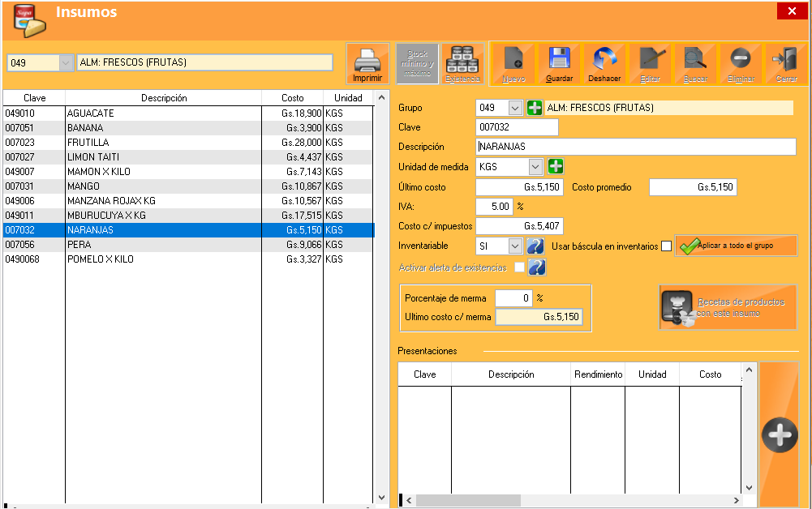The image size is (812, 509).
Task: Add new unit of measure with green plus
Action: click(x=556, y=167)
